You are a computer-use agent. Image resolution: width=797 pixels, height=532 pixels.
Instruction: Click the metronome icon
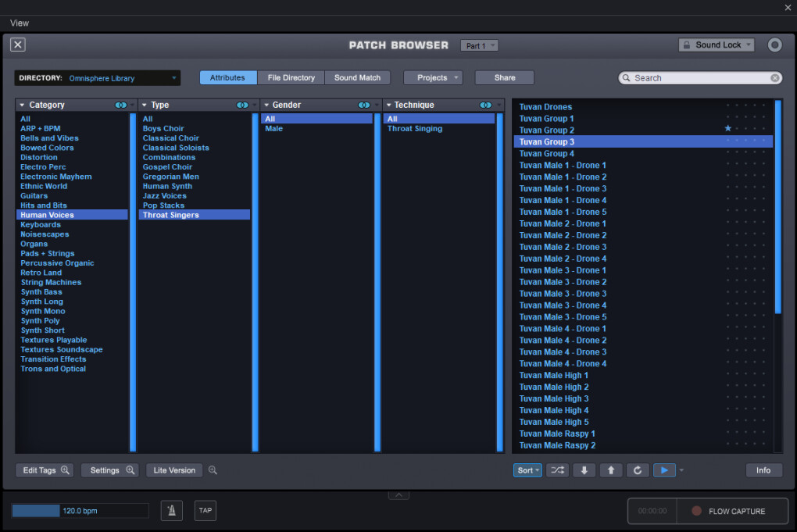pyautogui.click(x=172, y=511)
